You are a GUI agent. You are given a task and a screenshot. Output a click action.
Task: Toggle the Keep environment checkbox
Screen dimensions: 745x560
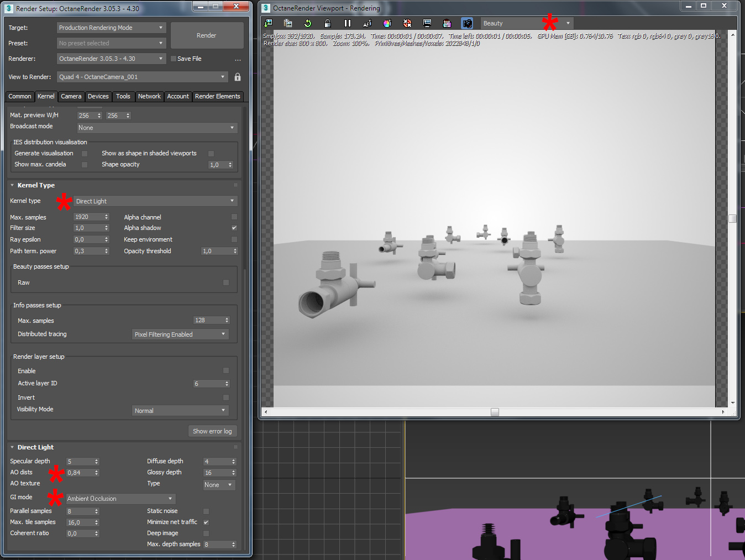pyautogui.click(x=234, y=239)
